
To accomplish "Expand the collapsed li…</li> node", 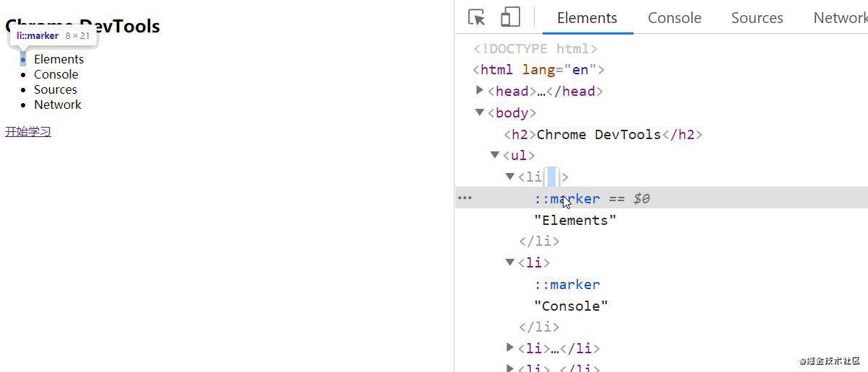I will click(510, 347).
